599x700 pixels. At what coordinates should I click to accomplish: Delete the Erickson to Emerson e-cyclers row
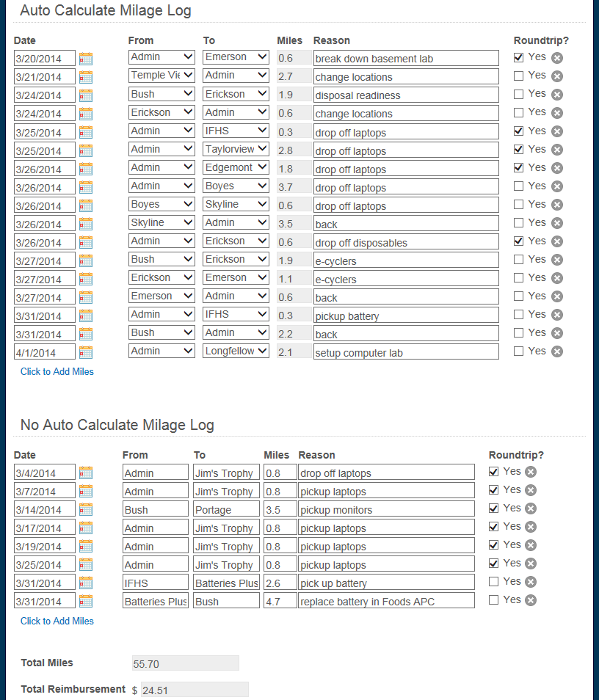[x=557, y=278]
